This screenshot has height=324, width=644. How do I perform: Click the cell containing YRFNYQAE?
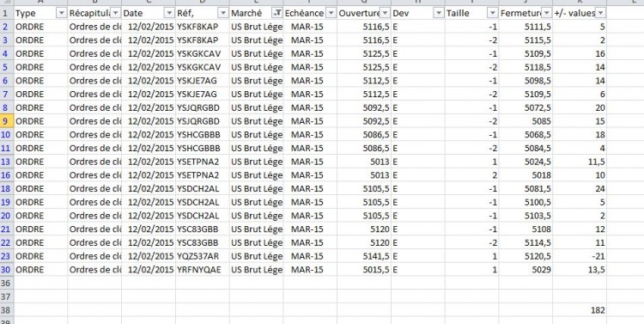tap(203, 270)
